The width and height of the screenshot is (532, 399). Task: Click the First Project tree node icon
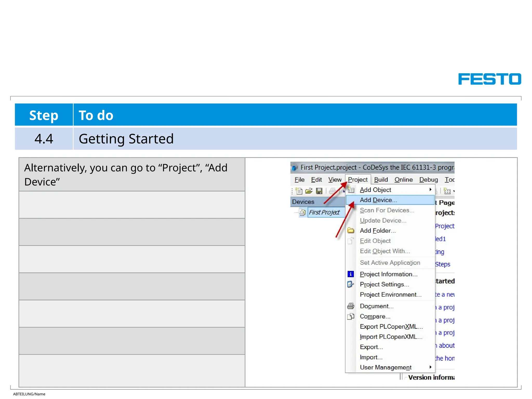[303, 213]
